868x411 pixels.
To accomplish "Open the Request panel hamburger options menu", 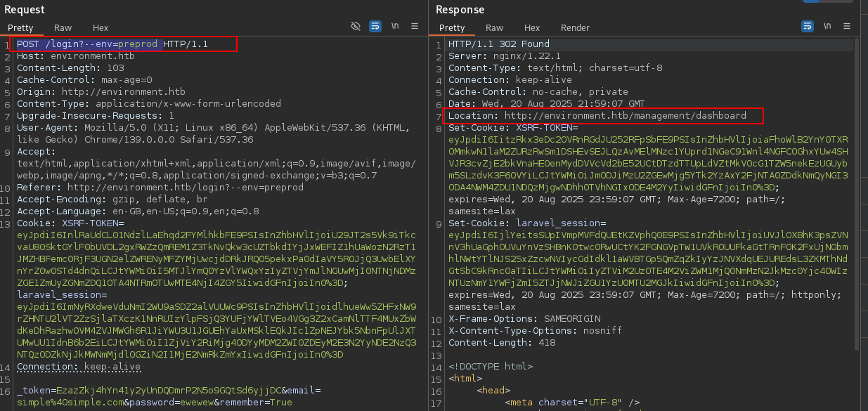I will pos(415,26).
